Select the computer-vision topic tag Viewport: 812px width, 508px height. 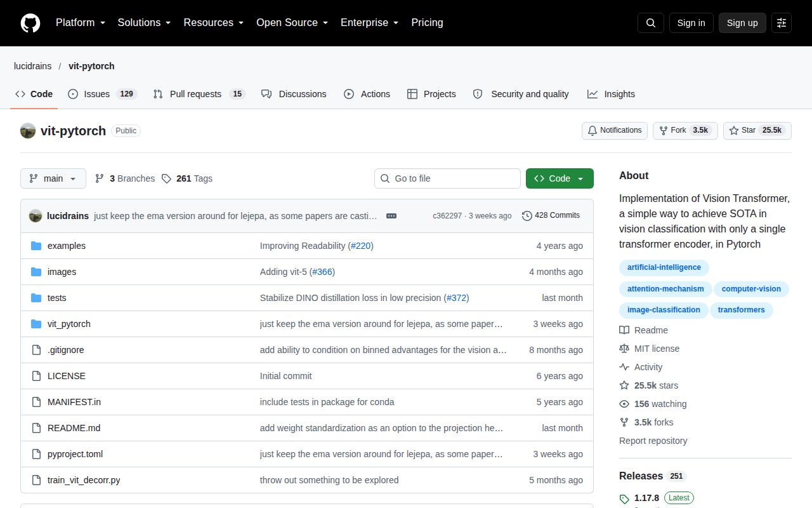point(751,289)
